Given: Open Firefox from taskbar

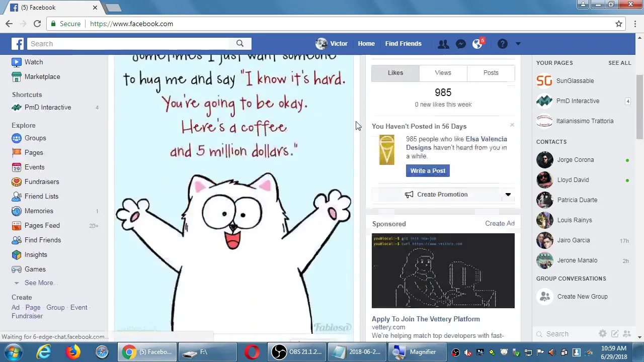Looking at the screenshot, I should tap(72, 352).
